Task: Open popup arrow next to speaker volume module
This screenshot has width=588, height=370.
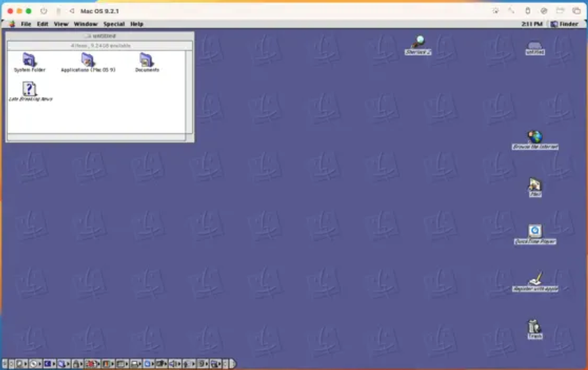Action: click(x=179, y=363)
